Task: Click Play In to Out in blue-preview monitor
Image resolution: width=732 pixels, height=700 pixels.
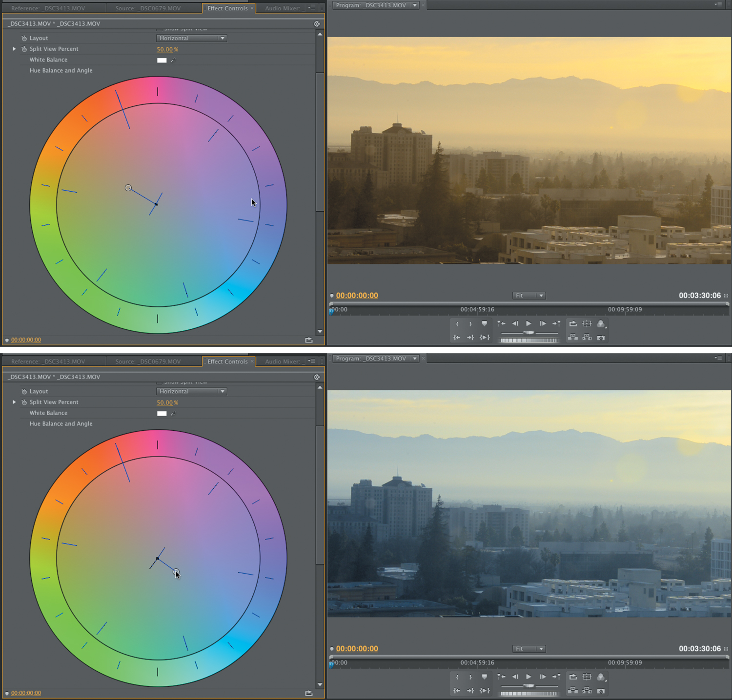Action: (x=485, y=691)
